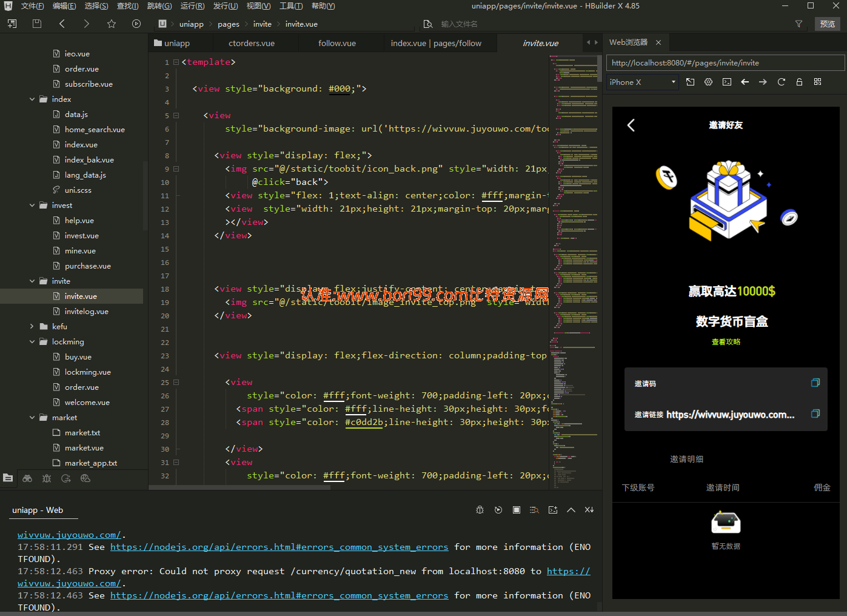Click the browser URL address field
This screenshot has width=847, height=616.
click(725, 62)
